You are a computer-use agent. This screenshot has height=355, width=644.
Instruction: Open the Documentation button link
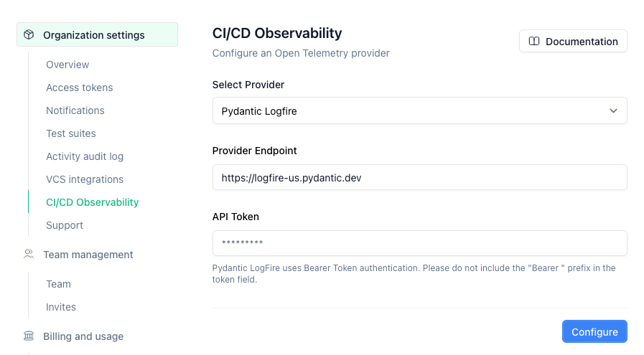(x=573, y=42)
